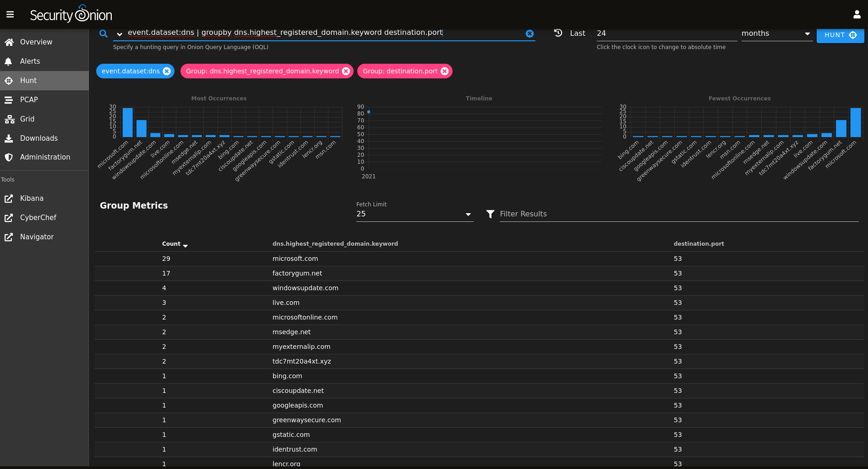The image size is (868, 469).
Task: Select Hunt in the sidebar
Action: [44, 81]
